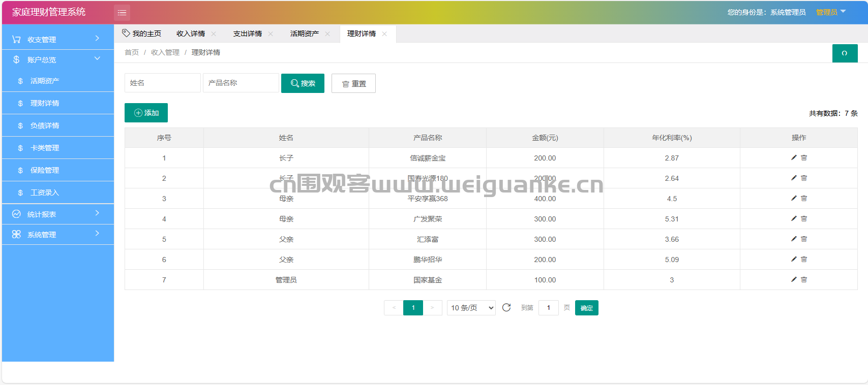This screenshot has width=868, height=385.
Task: Delete row 6 鹏华招华 with the trash icon
Action: (804, 259)
